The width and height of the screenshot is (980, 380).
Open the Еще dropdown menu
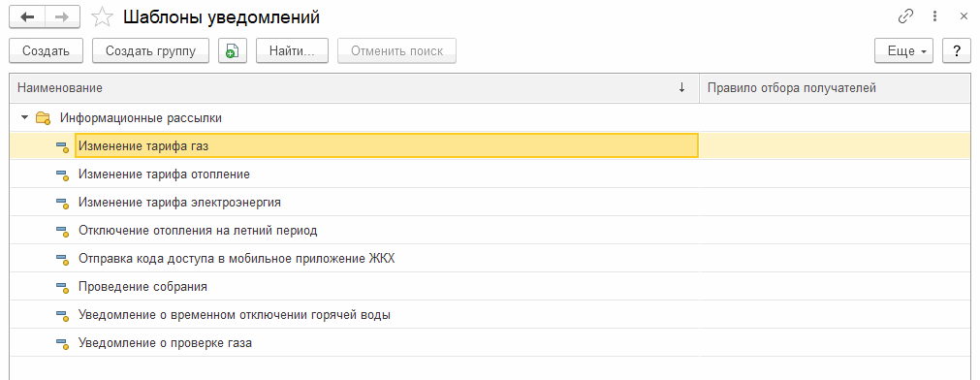[x=903, y=51]
